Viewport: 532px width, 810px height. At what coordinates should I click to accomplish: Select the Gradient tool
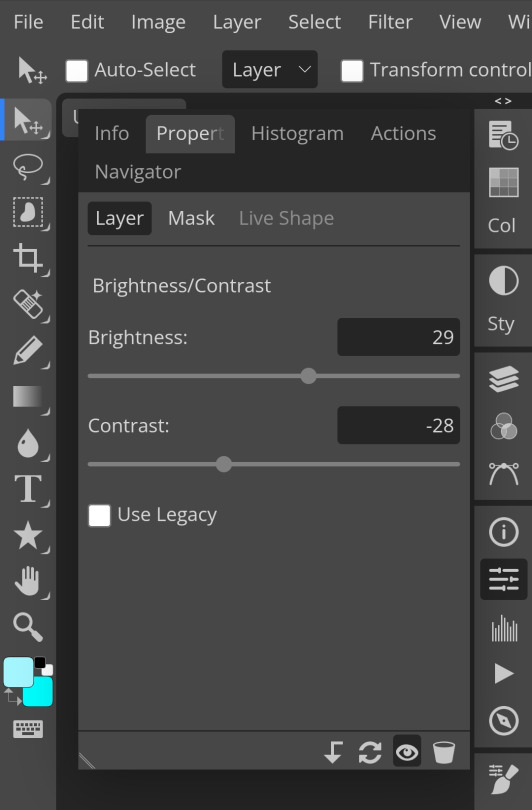click(28, 397)
